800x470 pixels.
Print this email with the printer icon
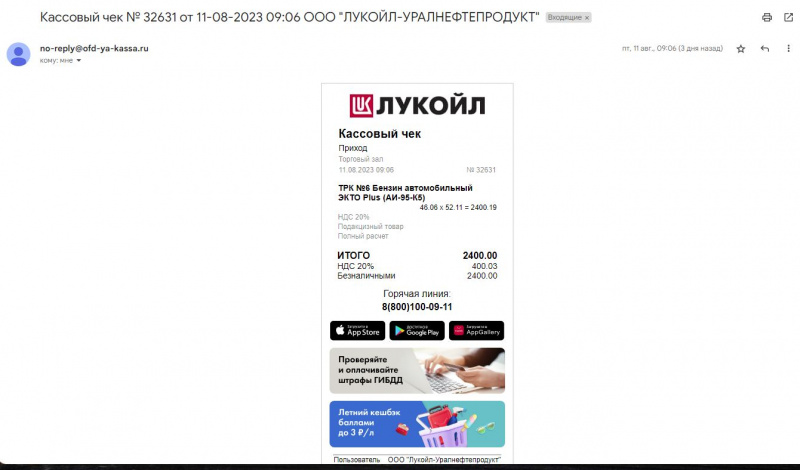[767, 17]
